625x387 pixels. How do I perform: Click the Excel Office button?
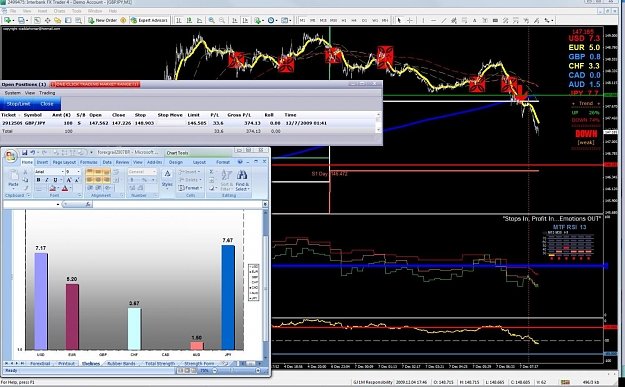pos(11,156)
